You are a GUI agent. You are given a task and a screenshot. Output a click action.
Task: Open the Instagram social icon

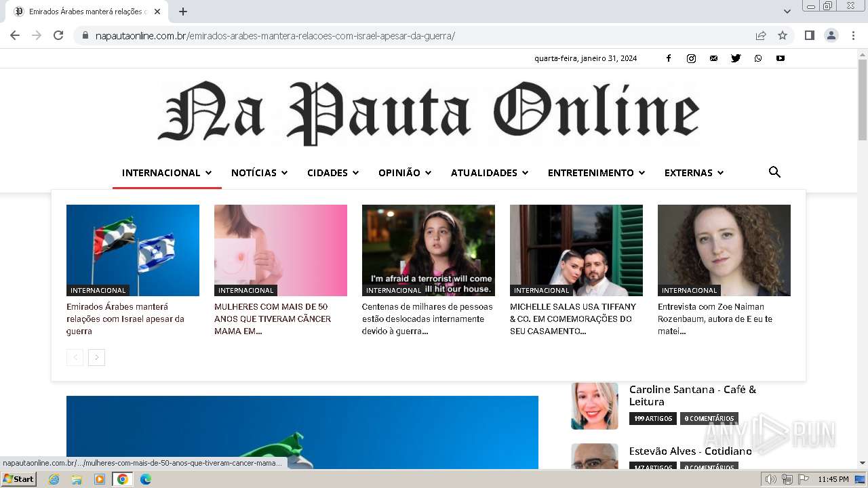click(x=691, y=58)
